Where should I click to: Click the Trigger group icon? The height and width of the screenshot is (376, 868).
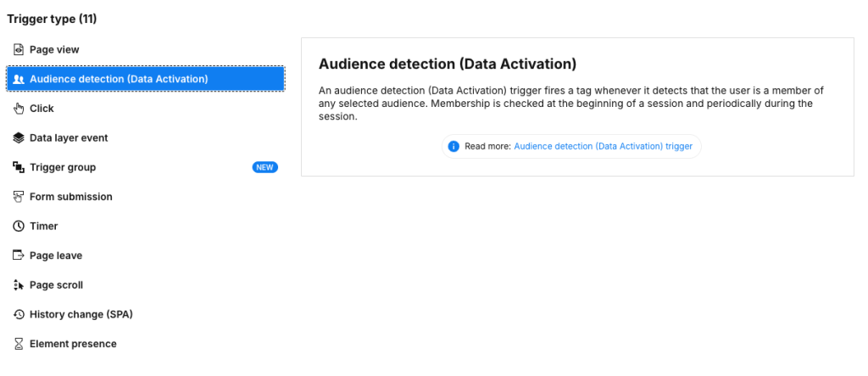tap(19, 167)
